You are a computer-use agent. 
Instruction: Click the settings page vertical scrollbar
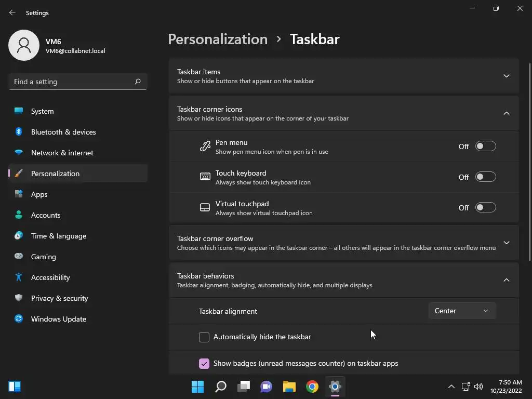coord(529,162)
